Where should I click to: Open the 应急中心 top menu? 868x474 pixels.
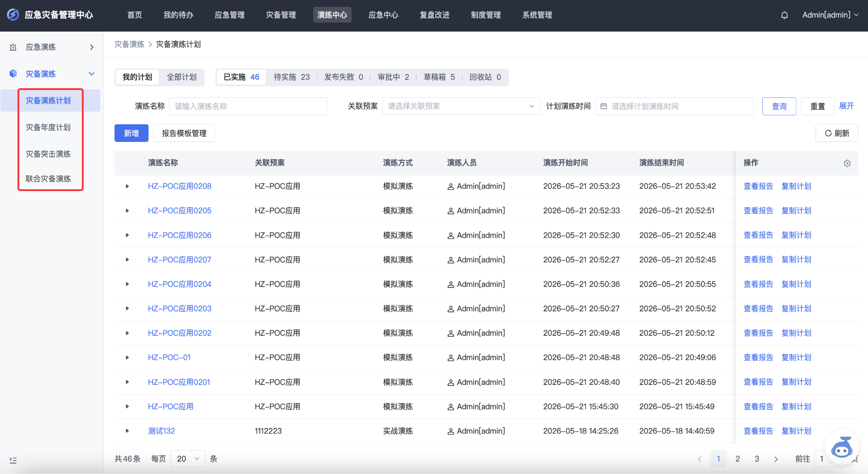pos(383,15)
